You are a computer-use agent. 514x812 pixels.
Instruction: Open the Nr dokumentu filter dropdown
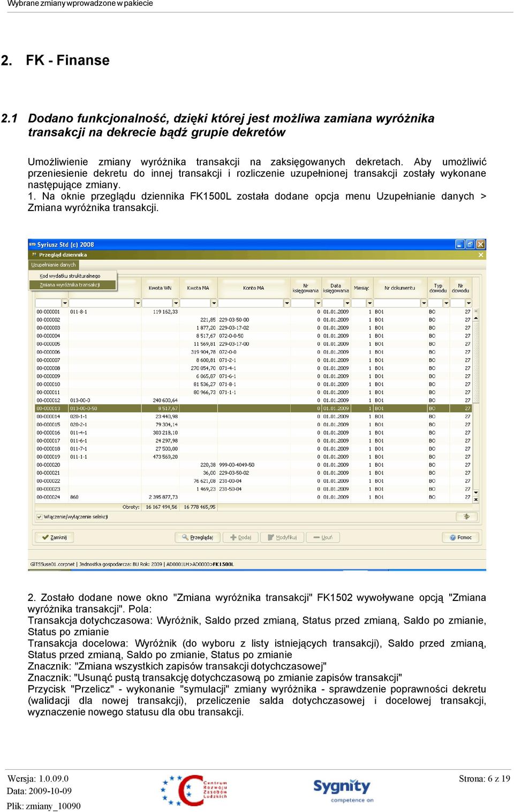tap(424, 303)
